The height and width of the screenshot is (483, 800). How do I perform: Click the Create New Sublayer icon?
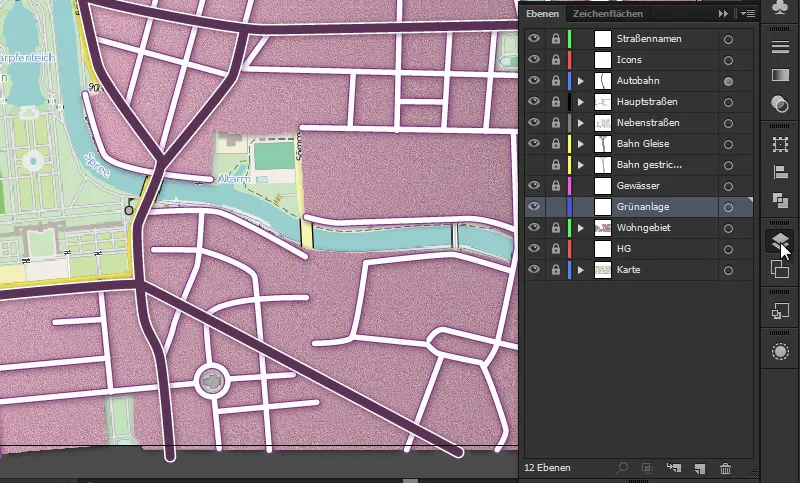tap(673, 468)
